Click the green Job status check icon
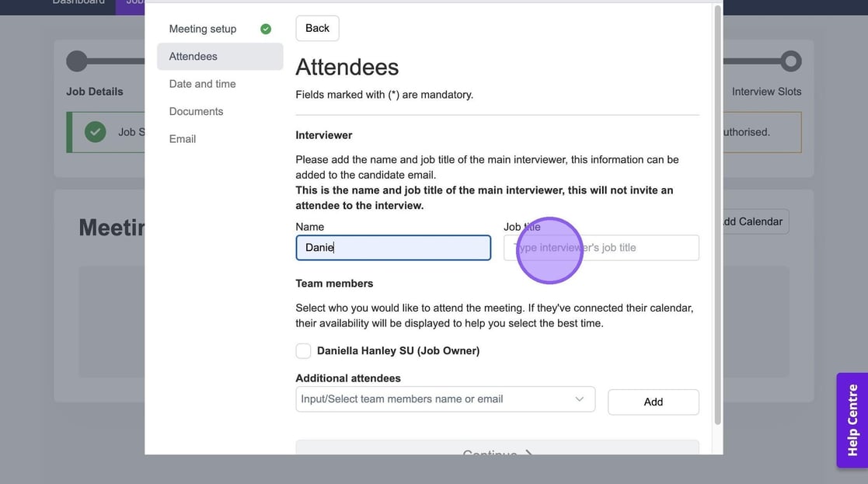 [96, 132]
